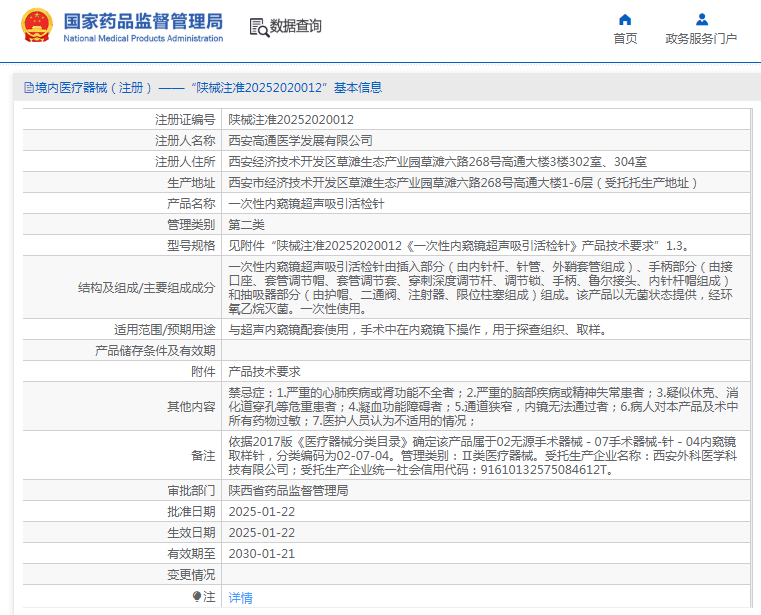This screenshot has width=761, height=615.
Task: Open 数据查询 section
Action: pyautogui.click(x=296, y=26)
